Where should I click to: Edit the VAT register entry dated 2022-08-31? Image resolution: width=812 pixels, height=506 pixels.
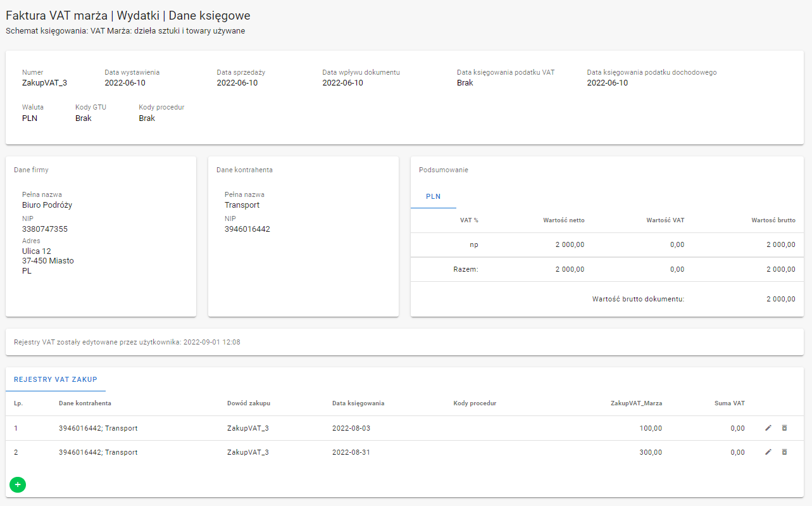click(768, 452)
